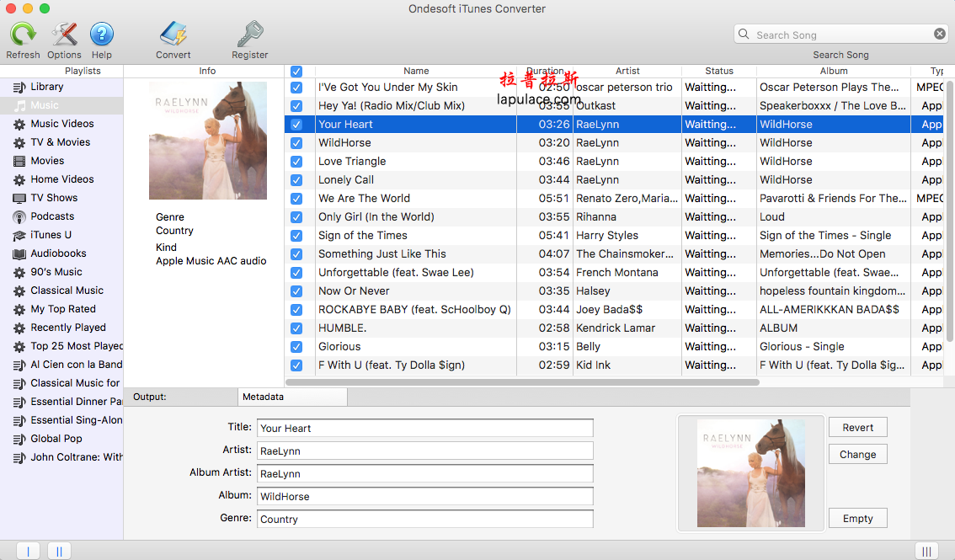
Task: Select the Lonely Call song row
Action: [x=614, y=180]
